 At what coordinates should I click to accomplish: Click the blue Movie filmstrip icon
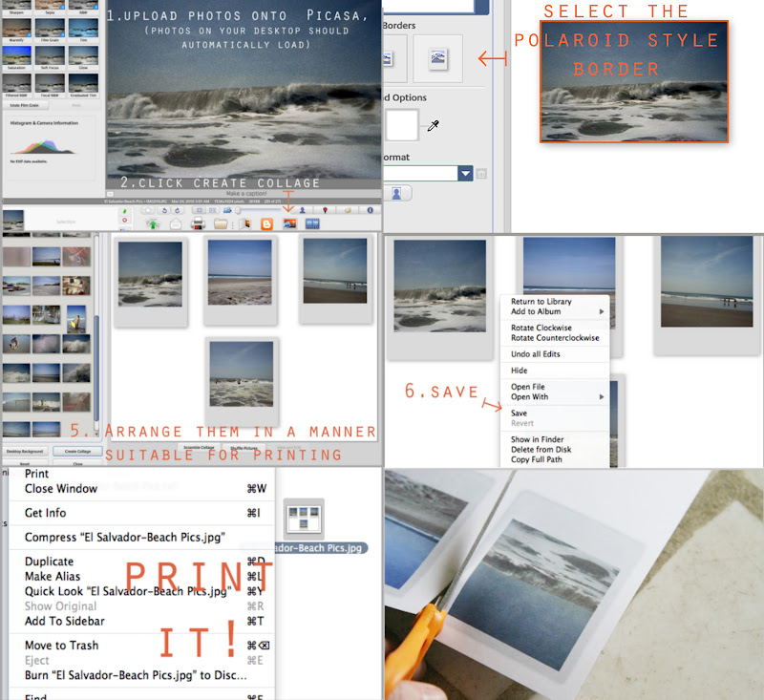[312, 224]
